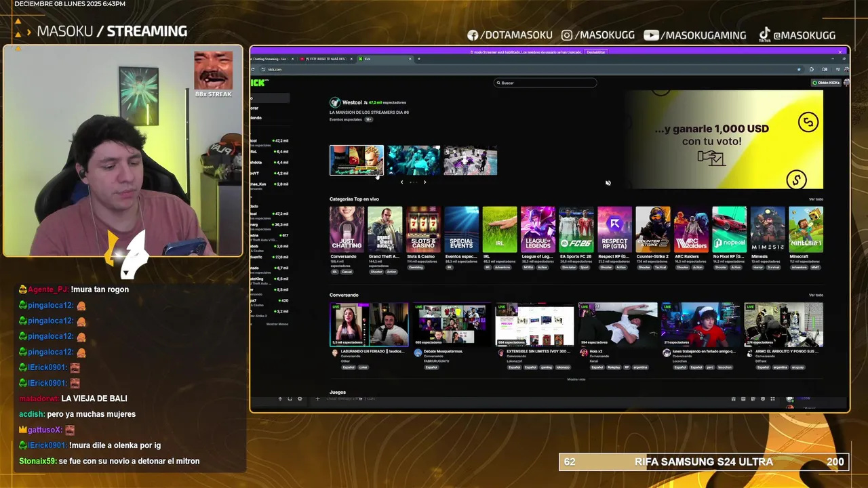Expand Mostrar más under Conversando streams
This screenshot has width=868, height=488.
pos(576,380)
